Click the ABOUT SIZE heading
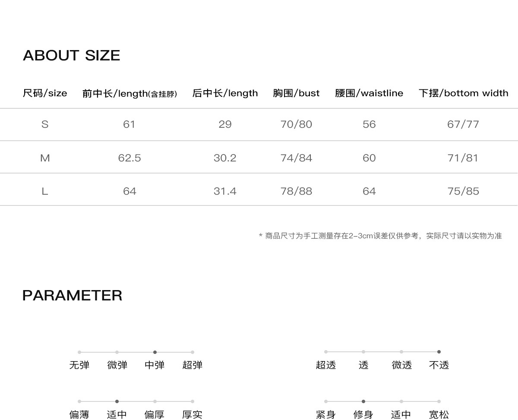Image resolution: width=518 pixels, height=420 pixels. point(72,55)
